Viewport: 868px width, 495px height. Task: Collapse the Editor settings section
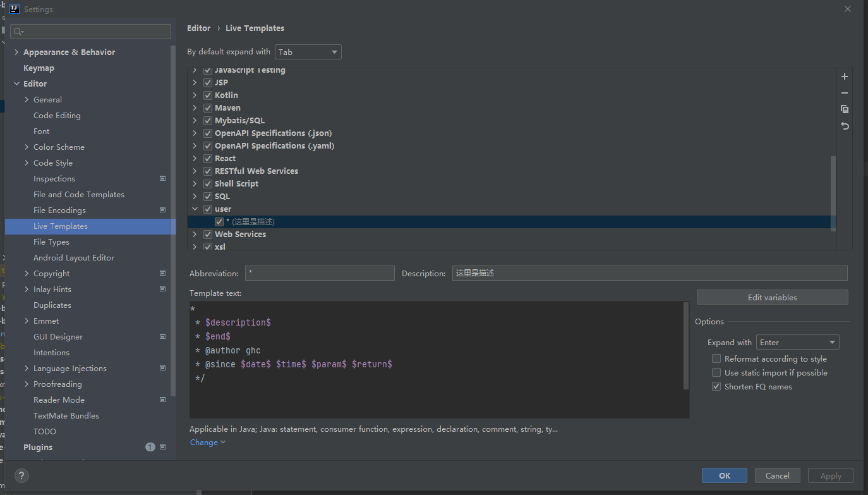(x=16, y=83)
